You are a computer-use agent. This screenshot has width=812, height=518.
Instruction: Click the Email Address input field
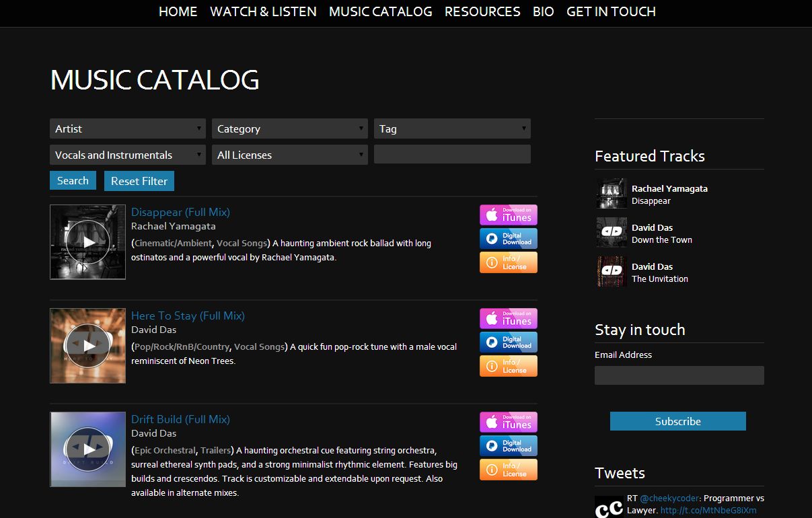(x=679, y=375)
